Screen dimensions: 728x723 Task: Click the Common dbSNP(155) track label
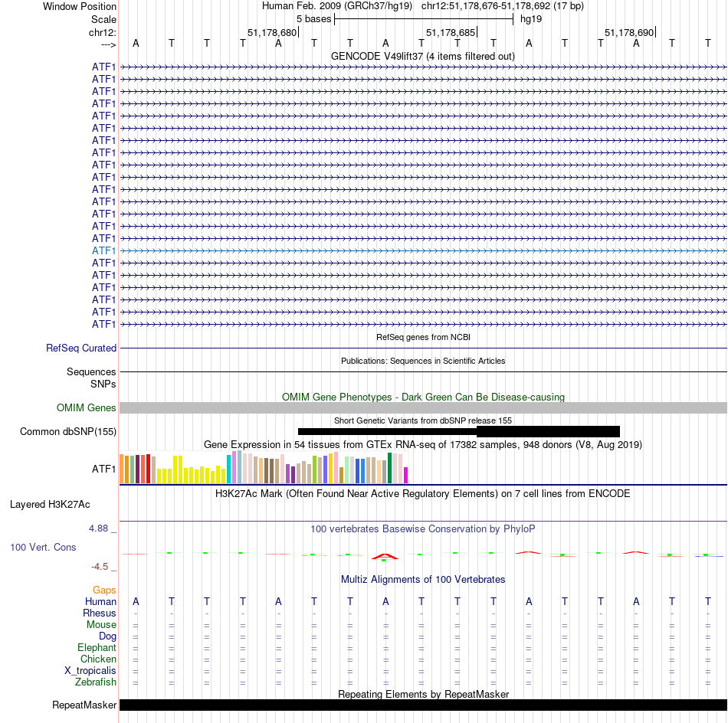click(68, 431)
